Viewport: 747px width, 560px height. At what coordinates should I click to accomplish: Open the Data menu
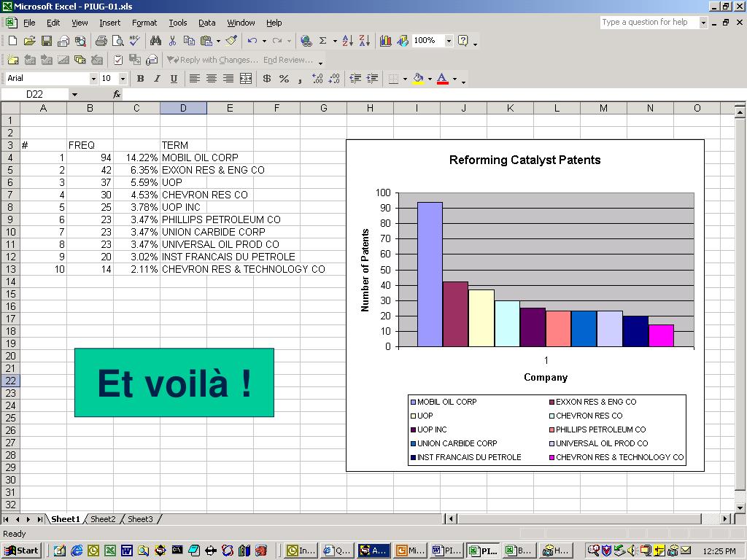(206, 23)
